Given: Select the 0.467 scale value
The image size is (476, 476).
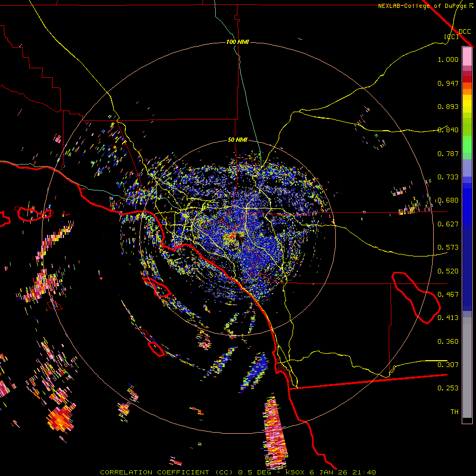Looking at the screenshot, I should 448,295.
